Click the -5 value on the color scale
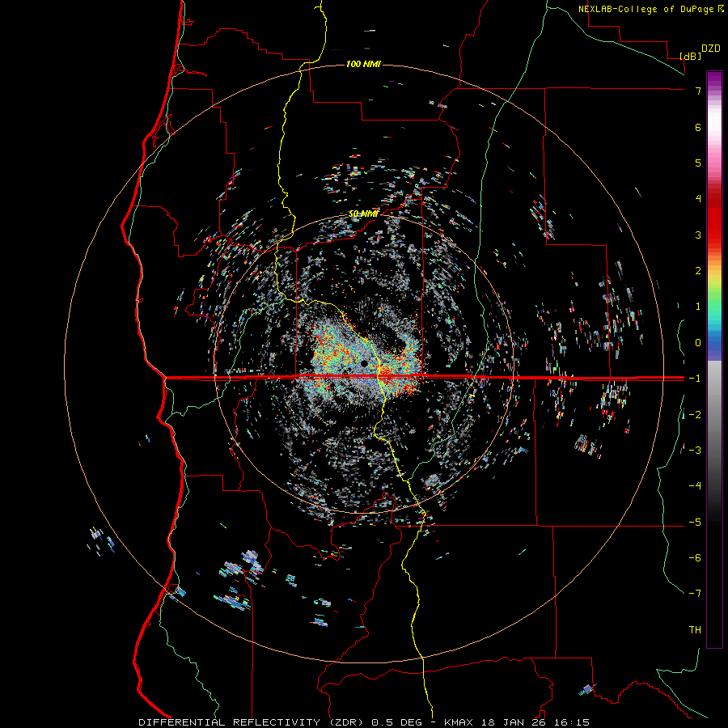Screen dimensions: 728x728 [x=695, y=523]
